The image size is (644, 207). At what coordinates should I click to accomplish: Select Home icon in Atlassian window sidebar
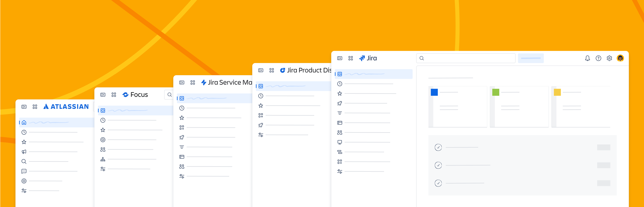(24, 122)
